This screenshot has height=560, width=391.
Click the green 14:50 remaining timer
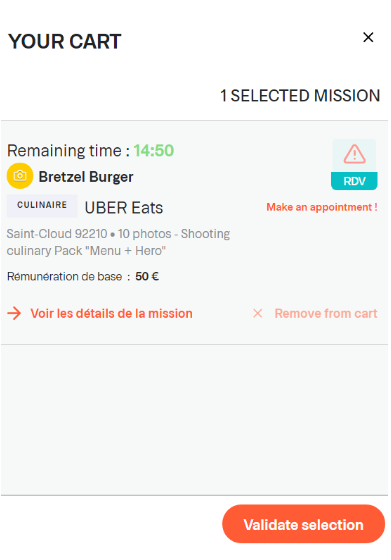[x=154, y=150]
